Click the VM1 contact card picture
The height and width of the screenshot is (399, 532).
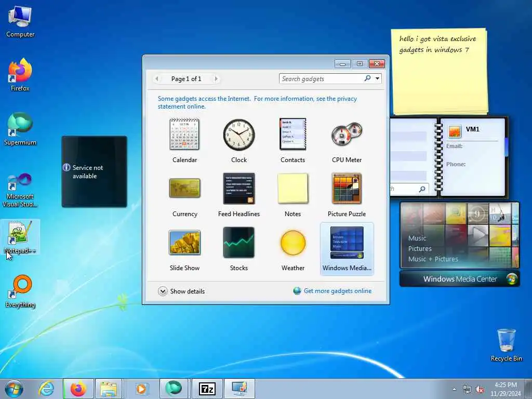454,131
